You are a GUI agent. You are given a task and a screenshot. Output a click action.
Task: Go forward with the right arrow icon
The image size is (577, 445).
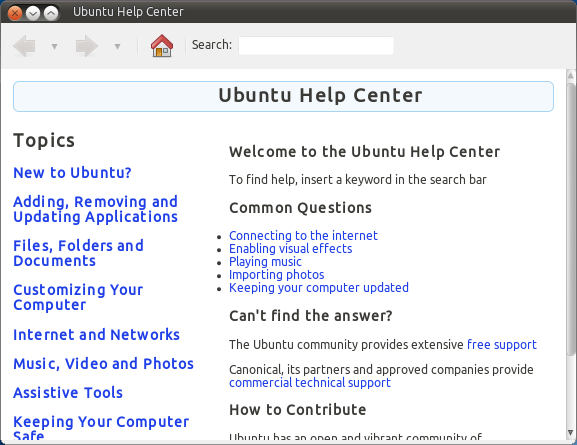pos(87,46)
